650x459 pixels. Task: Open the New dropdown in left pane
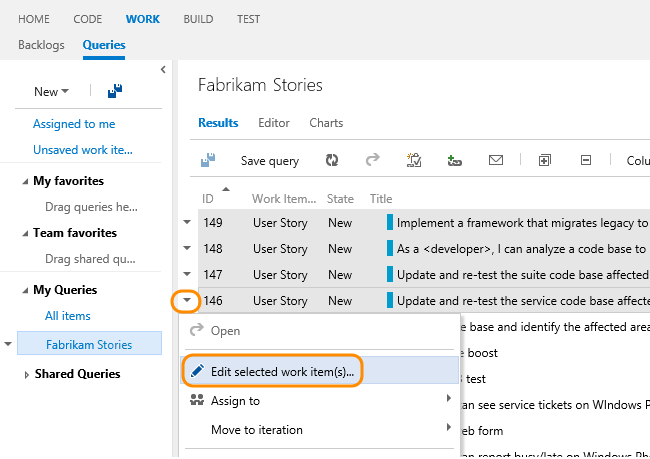tap(51, 92)
